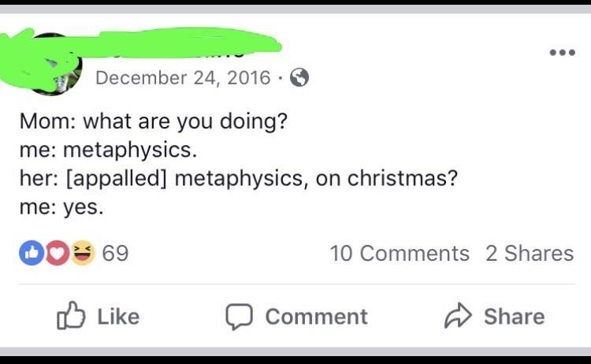Screen dimensions: 591x364
Task: Click the Share text label
Action: click(x=514, y=316)
